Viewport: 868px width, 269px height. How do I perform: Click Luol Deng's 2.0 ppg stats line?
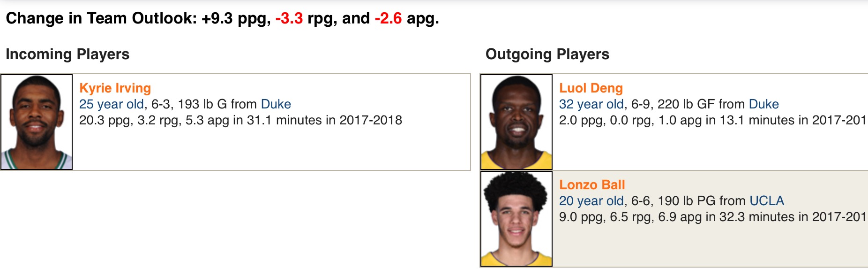pos(712,120)
